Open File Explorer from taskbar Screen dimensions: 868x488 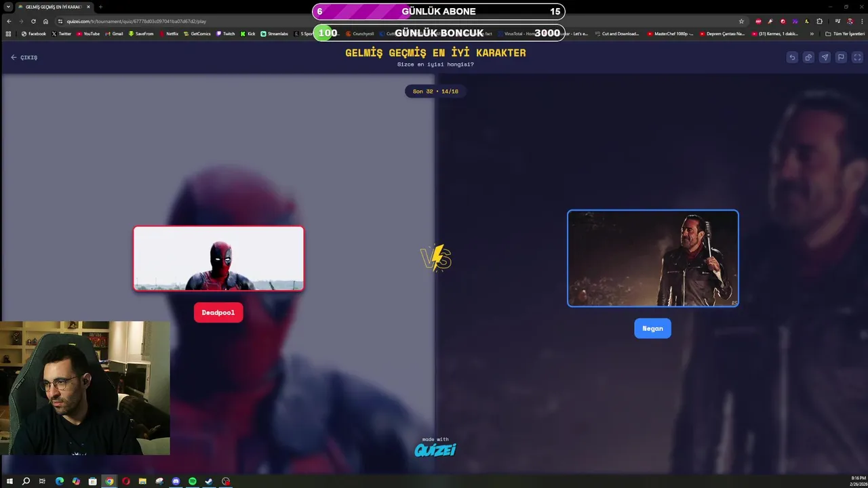tap(142, 481)
